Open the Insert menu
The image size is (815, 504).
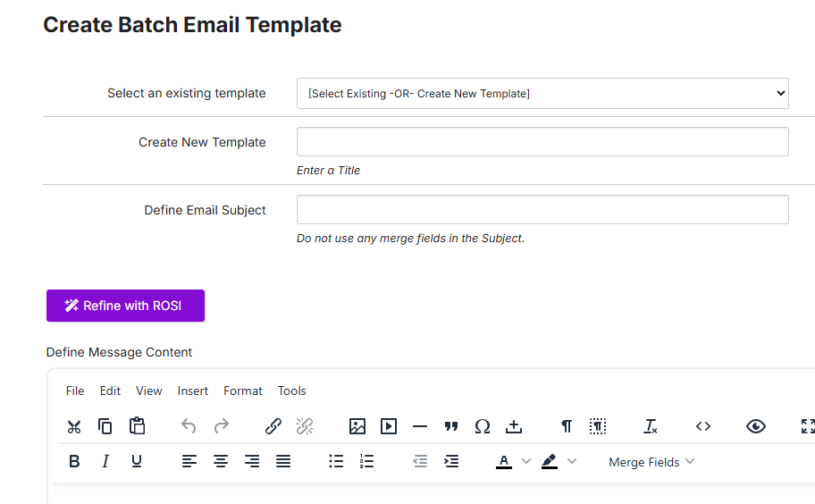tap(193, 391)
